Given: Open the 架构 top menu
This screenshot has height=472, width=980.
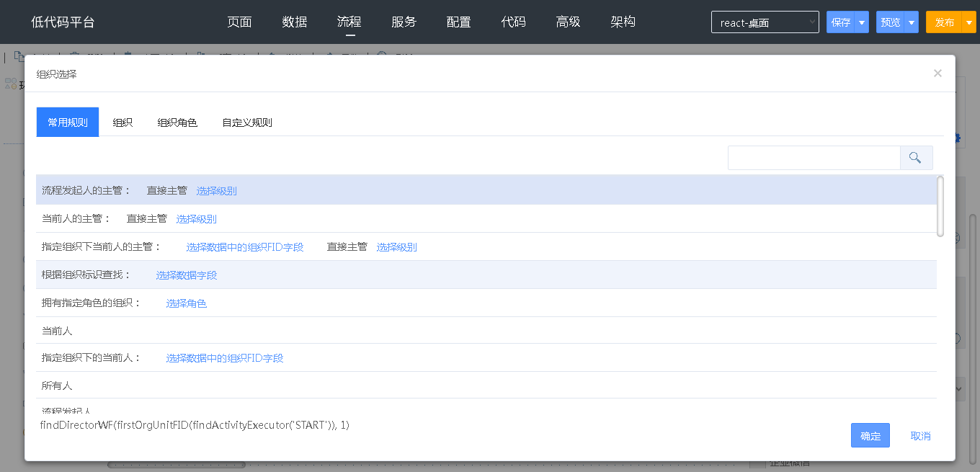Looking at the screenshot, I should coord(623,22).
